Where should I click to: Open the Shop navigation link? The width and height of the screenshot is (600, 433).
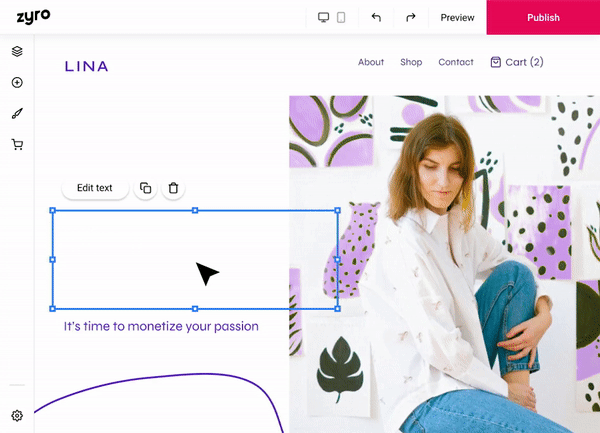(411, 62)
